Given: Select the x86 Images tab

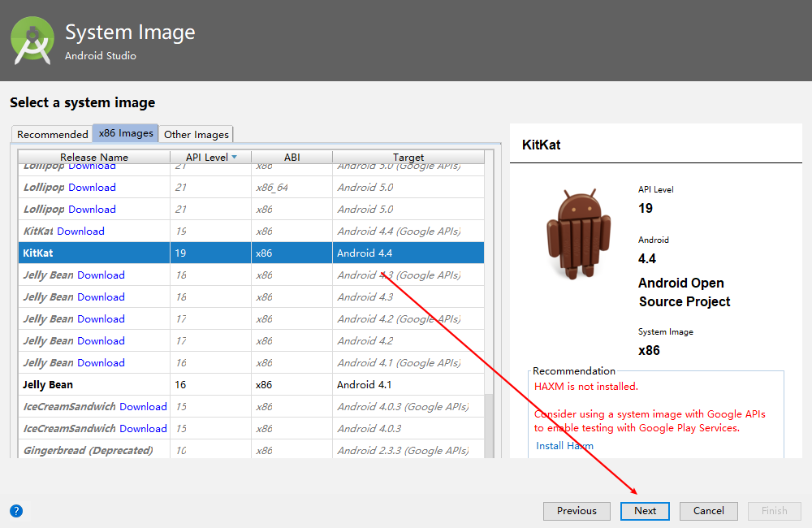Looking at the screenshot, I should pos(126,133).
